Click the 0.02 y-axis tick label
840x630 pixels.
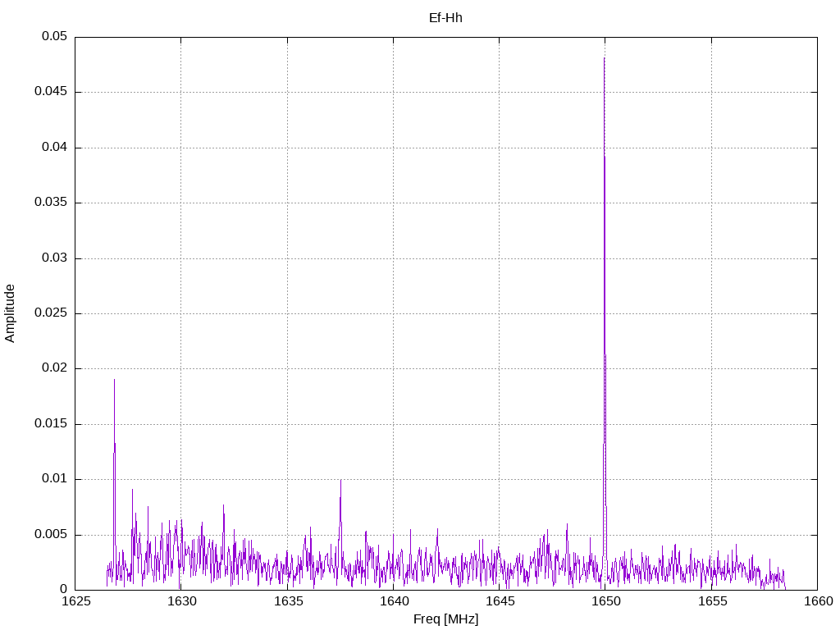click(x=55, y=368)
